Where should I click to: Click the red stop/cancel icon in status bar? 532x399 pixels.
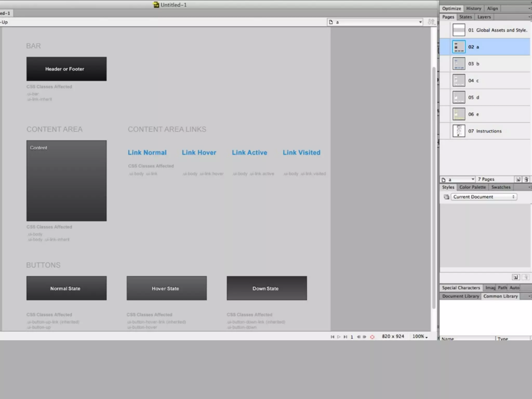(x=372, y=337)
